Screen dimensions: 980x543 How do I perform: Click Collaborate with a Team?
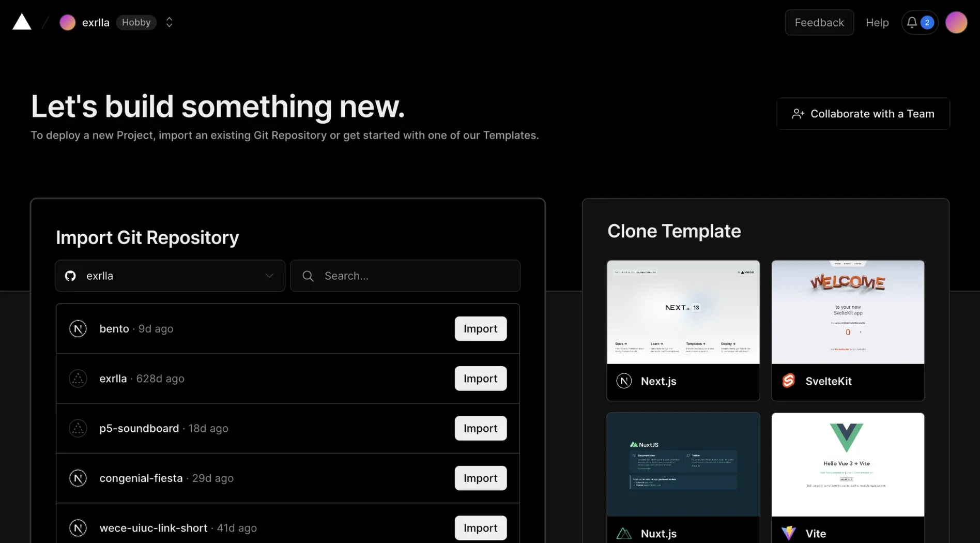[x=863, y=114]
